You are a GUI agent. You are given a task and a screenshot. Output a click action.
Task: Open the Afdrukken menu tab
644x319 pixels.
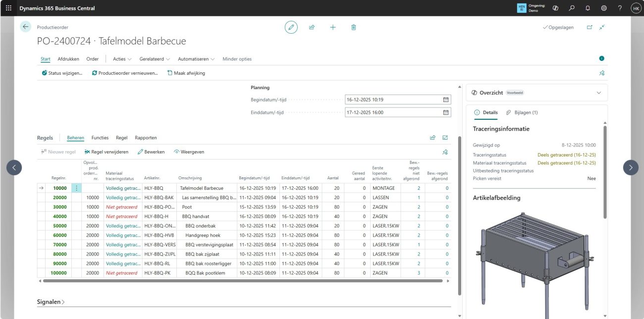click(68, 59)
